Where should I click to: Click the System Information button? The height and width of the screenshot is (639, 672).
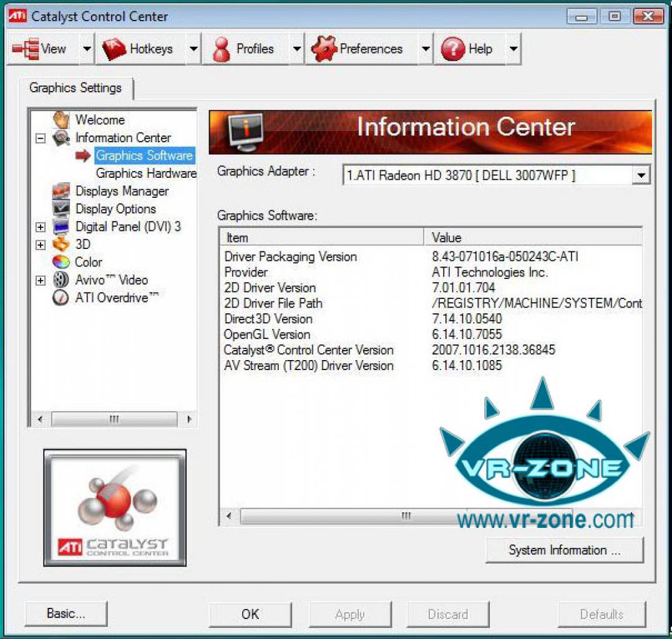coord(565,550)
